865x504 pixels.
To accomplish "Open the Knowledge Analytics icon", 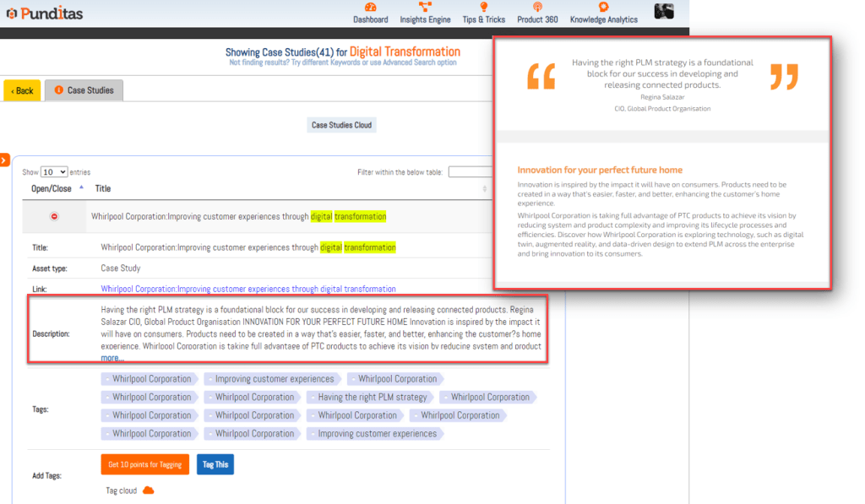I will [603, 8].
